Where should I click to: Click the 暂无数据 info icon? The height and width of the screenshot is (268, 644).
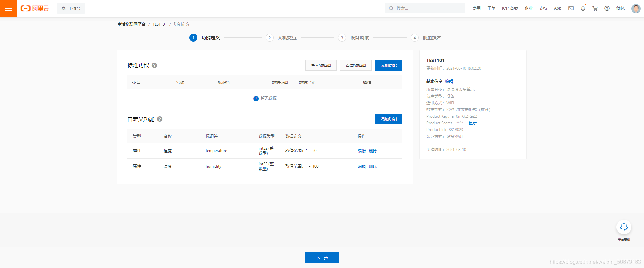[x=256, y=98]
